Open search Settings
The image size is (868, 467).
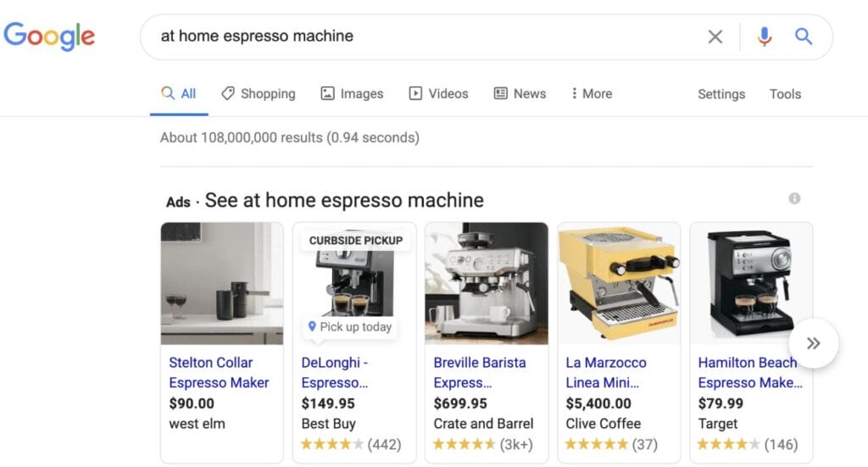point(721,94)
